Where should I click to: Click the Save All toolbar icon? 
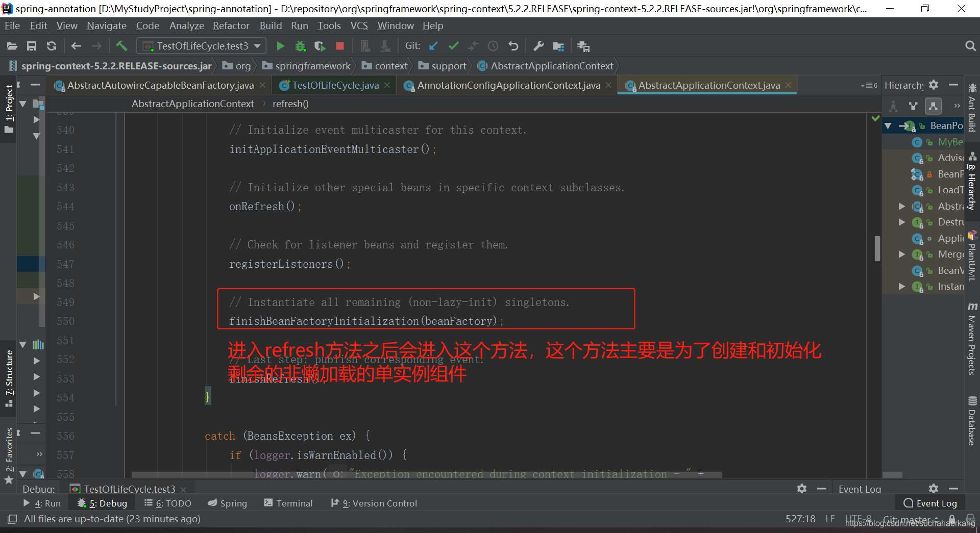(x=32, y=46)
